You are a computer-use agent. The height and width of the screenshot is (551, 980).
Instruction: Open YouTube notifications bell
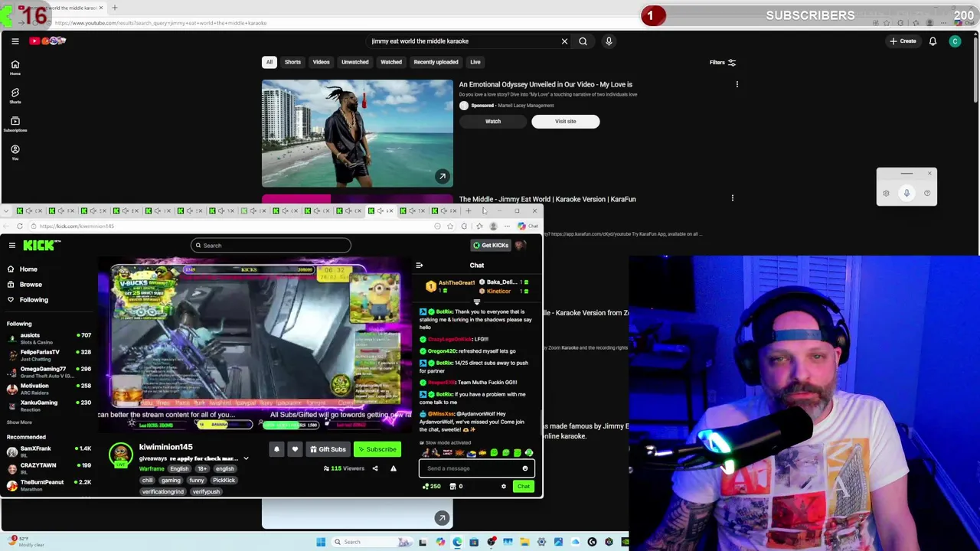pyautogui.click(x=933, y=41)
